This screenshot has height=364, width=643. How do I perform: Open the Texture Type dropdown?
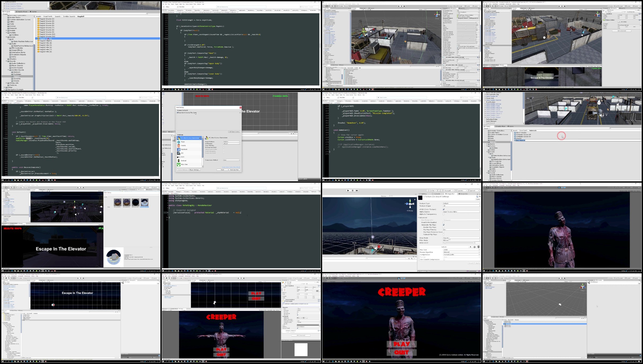click(461, 203)
